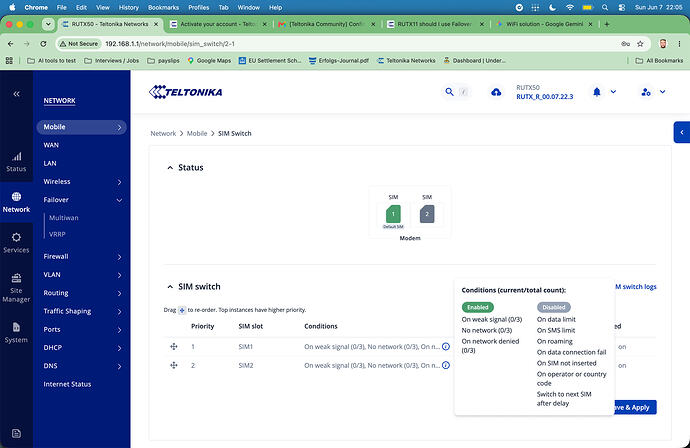Viewport: 690px width, 448px height.
Task: Go to Network breadcrumb link
Action: tap(163, 133)
